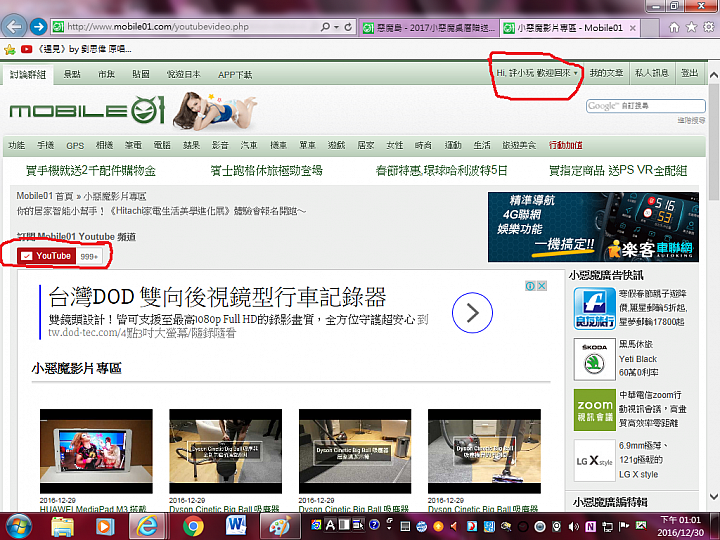Open 我的文章 link
720x540 pixels.
pos(606,73)
